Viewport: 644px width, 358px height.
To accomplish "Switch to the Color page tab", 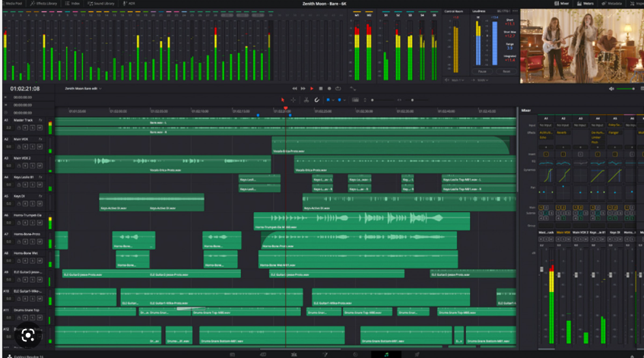I will pyautogui.click(x=355, y=354).
